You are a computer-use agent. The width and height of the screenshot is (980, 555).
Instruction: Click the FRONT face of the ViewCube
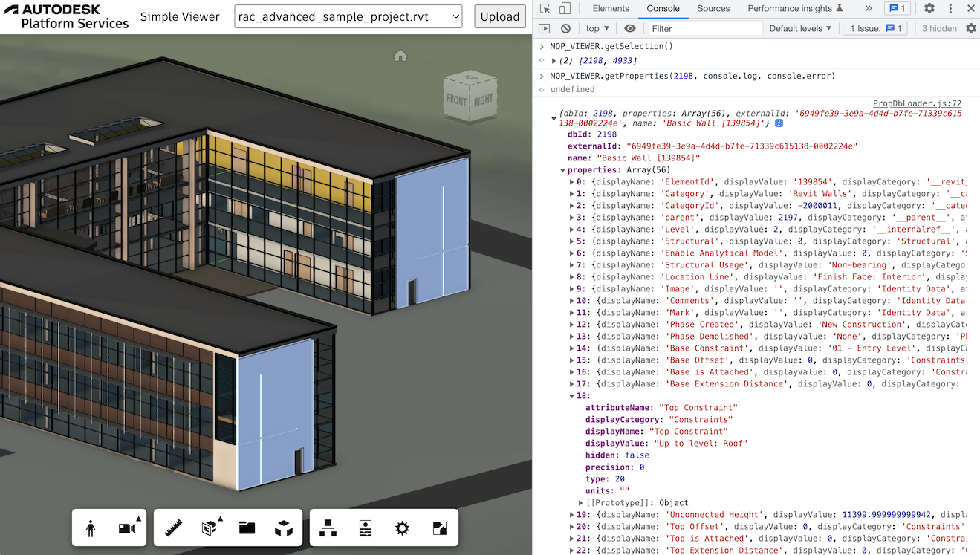(456, 100)
